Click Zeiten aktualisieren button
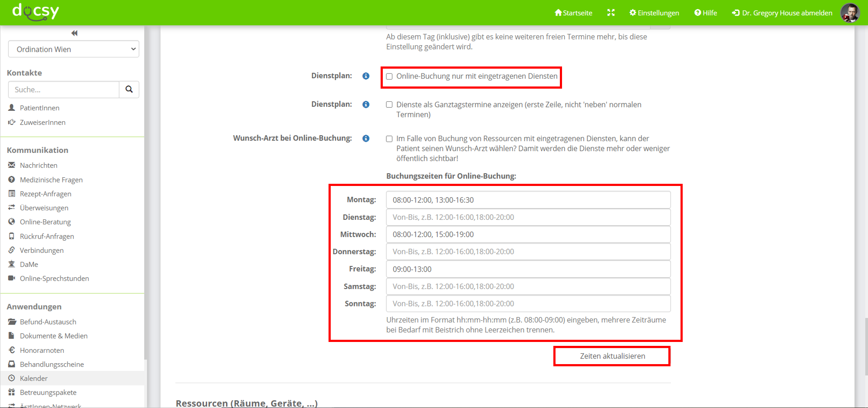This screenshot has height=408, width=868. click(x=612, y=356)
